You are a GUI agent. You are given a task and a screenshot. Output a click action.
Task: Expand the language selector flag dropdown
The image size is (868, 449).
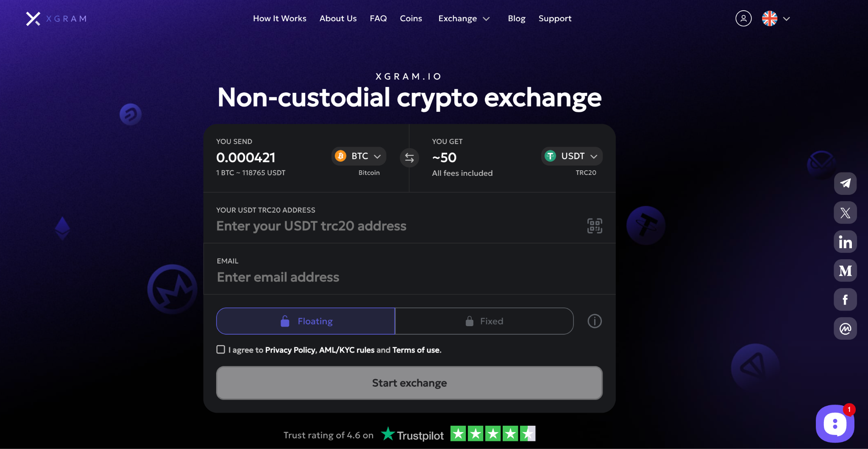[x=776, y=19]
